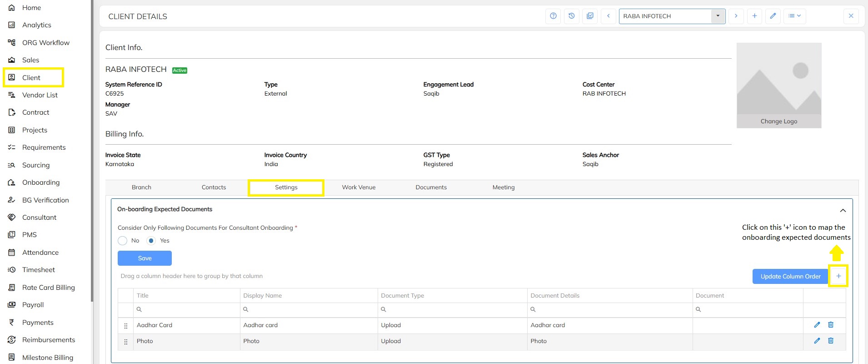Click the Save button
Image resolution: width=868 pixels, height=364 pixels.
[x=145, y=258]
